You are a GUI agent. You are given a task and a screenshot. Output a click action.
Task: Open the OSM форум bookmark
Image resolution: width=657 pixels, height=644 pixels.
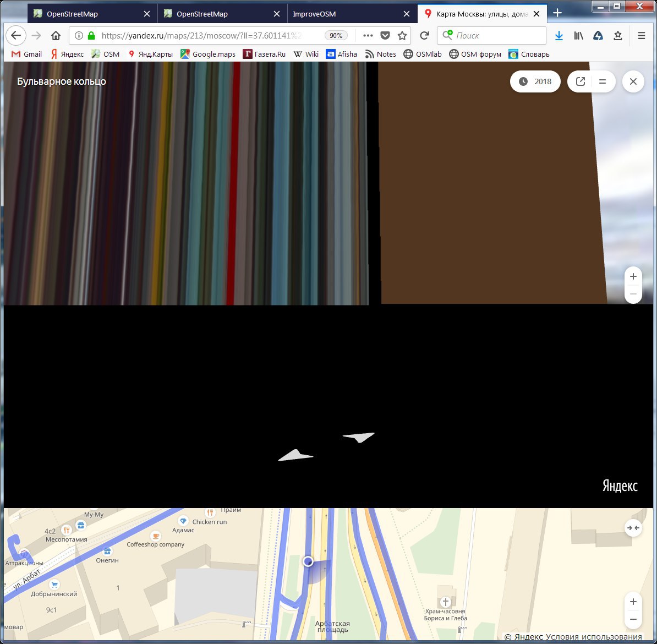475,54
